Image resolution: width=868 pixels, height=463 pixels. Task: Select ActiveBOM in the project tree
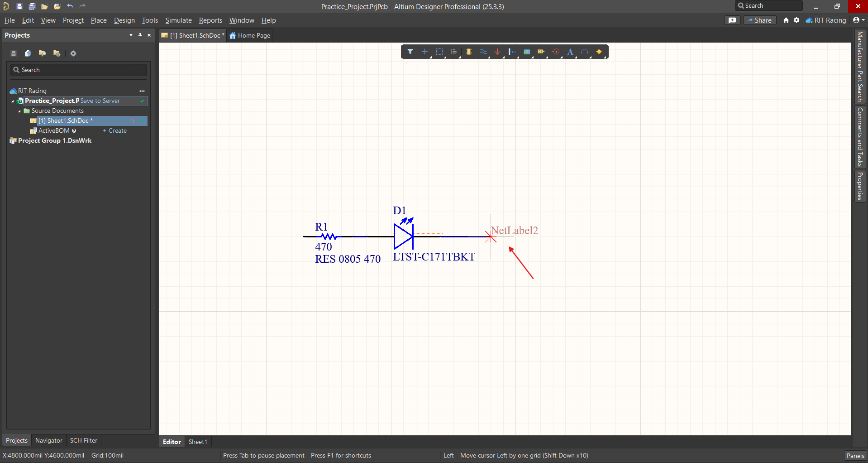point(53,131)
